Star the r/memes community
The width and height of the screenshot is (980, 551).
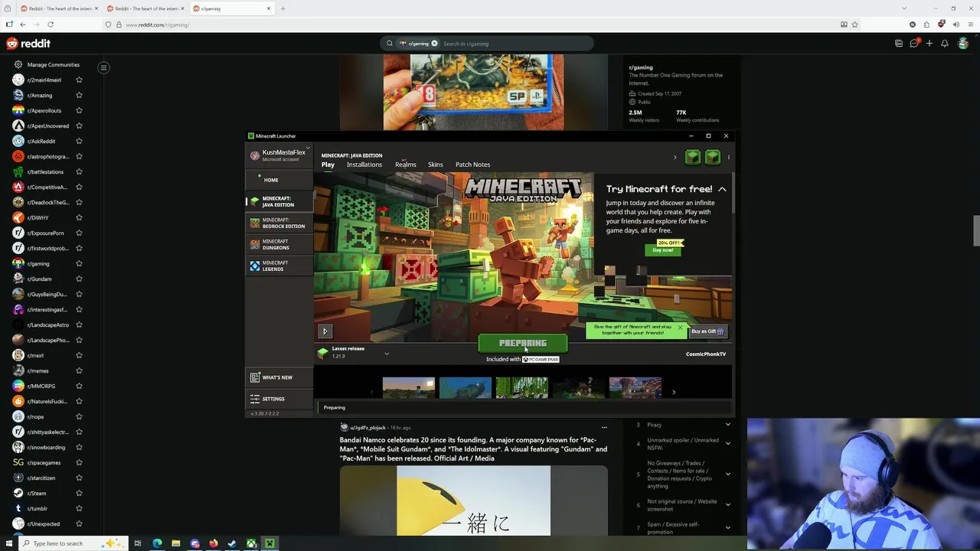[79, 370]
